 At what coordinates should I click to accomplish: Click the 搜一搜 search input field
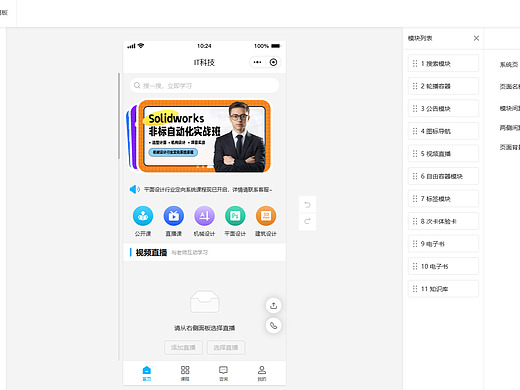(x=204, y=86)
